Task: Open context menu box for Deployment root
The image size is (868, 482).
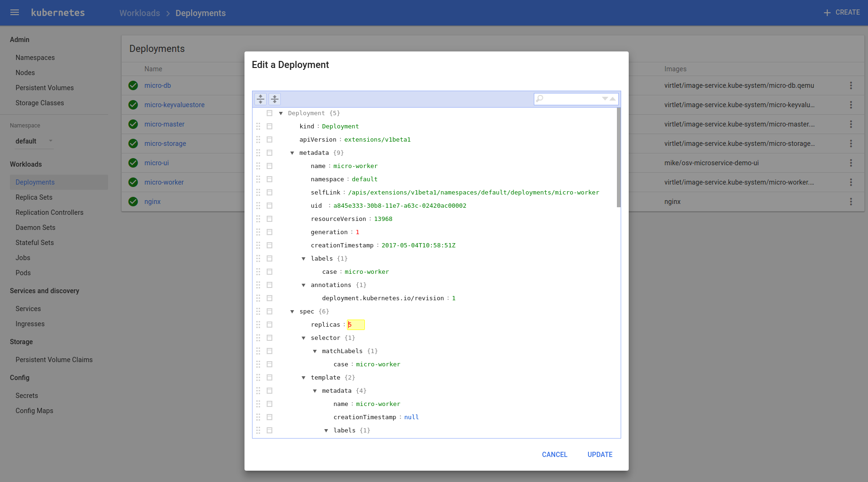Action: pyautogui.click(x=270, y=113)
